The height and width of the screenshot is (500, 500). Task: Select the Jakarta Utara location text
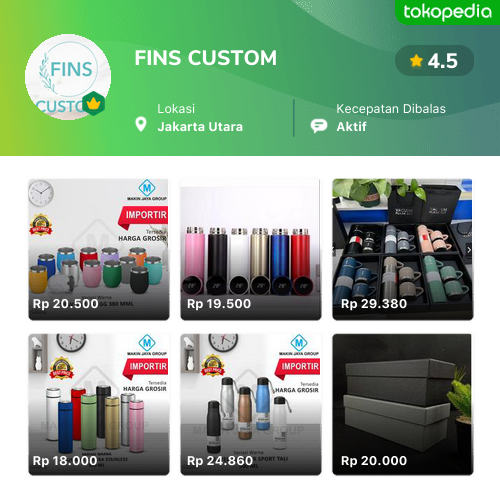click(200, 127)
